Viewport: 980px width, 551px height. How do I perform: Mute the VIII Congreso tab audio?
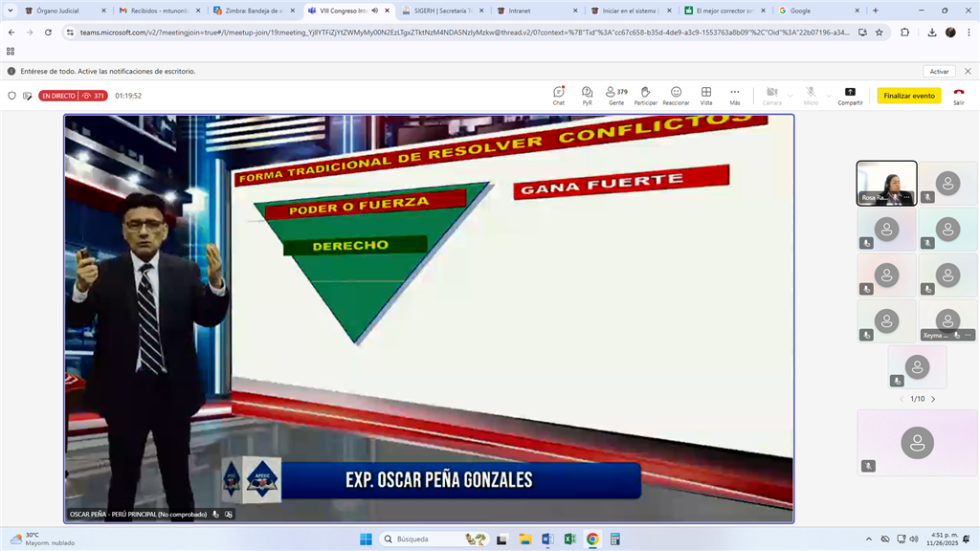pos(374,11)
